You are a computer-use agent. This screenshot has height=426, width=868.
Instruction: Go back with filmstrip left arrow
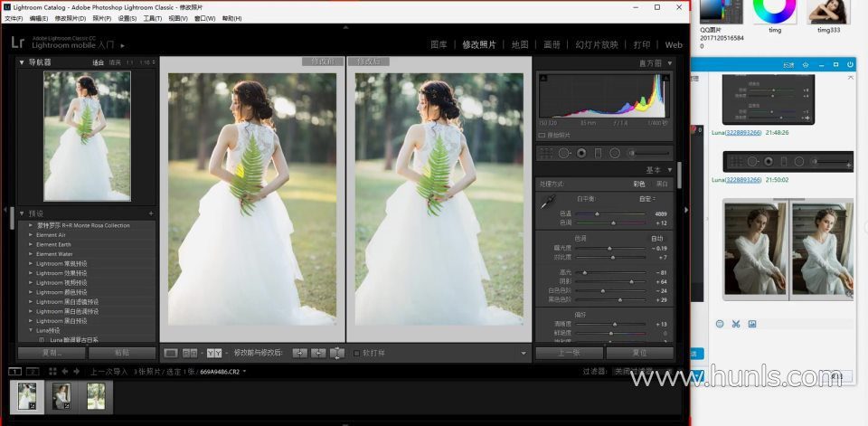[x=65, y=372]
